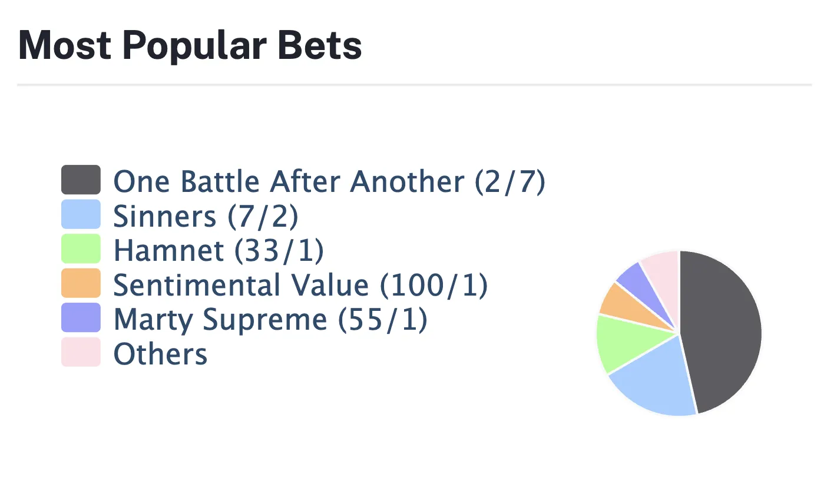
Task: Click the orange Sentimental Value legend swatch
Action: 81,283
